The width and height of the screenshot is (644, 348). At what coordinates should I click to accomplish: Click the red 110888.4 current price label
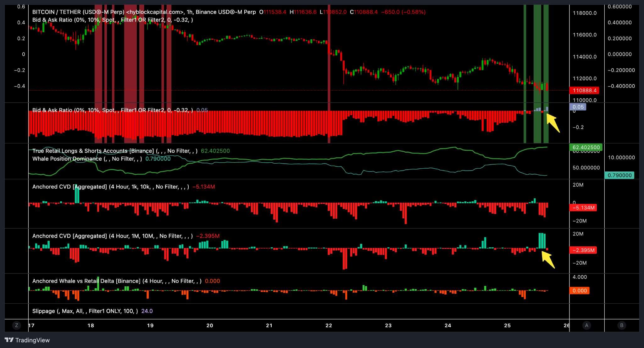(x=584, y=91)
